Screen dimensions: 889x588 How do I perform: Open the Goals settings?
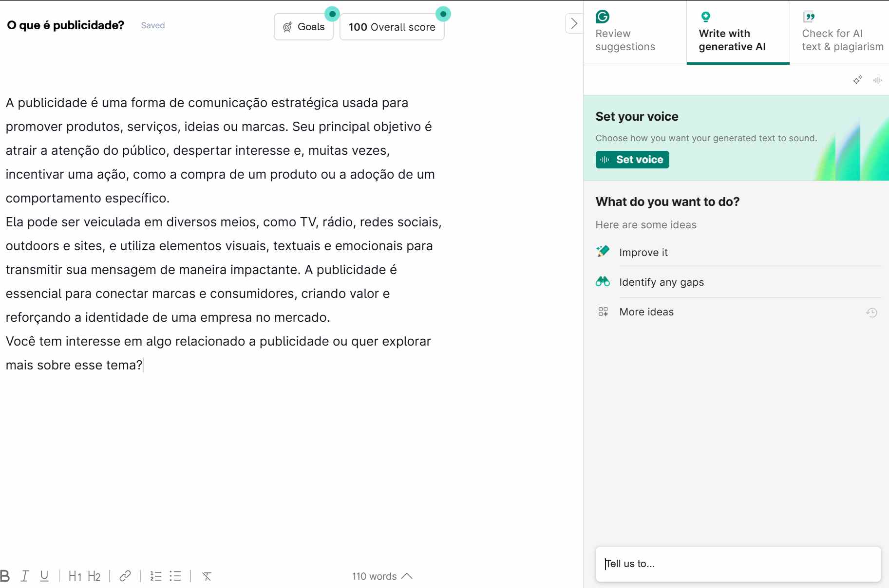pos(303,27)
